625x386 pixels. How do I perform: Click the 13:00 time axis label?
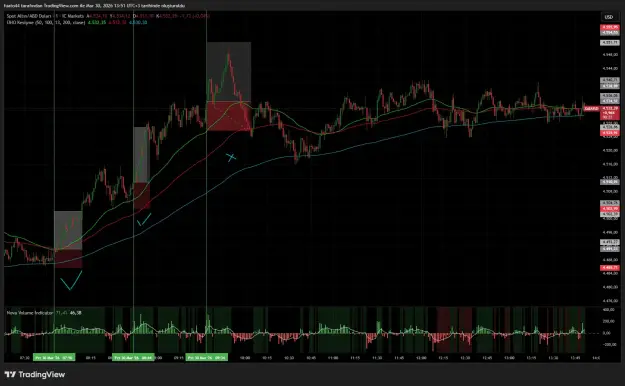pos(509,358)
